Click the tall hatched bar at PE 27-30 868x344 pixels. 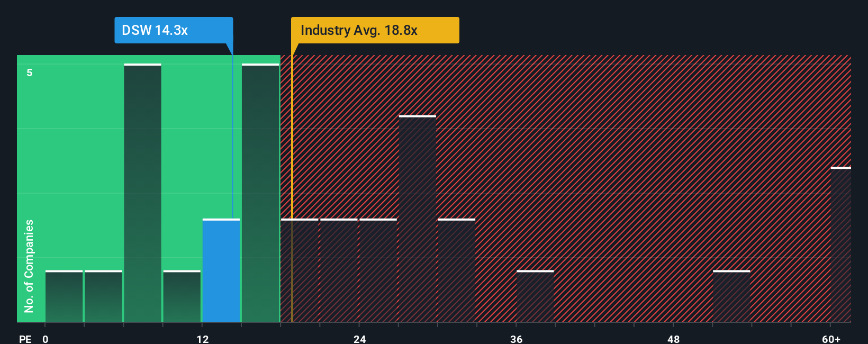418,219
